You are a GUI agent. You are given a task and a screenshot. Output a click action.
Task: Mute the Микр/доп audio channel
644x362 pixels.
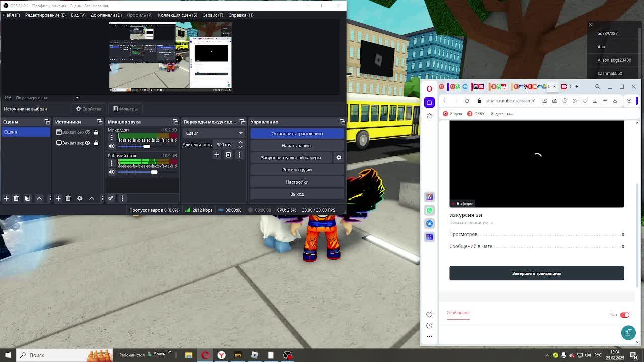(x=112, y=146)
